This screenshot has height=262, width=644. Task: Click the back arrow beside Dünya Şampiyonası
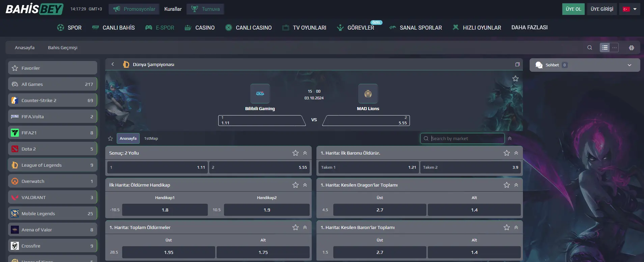point(113,64)
